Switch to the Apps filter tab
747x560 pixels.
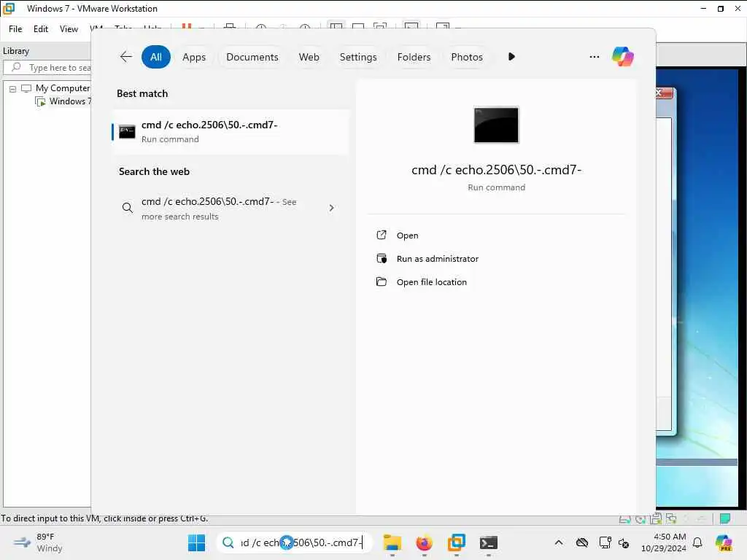pos(194,57)
